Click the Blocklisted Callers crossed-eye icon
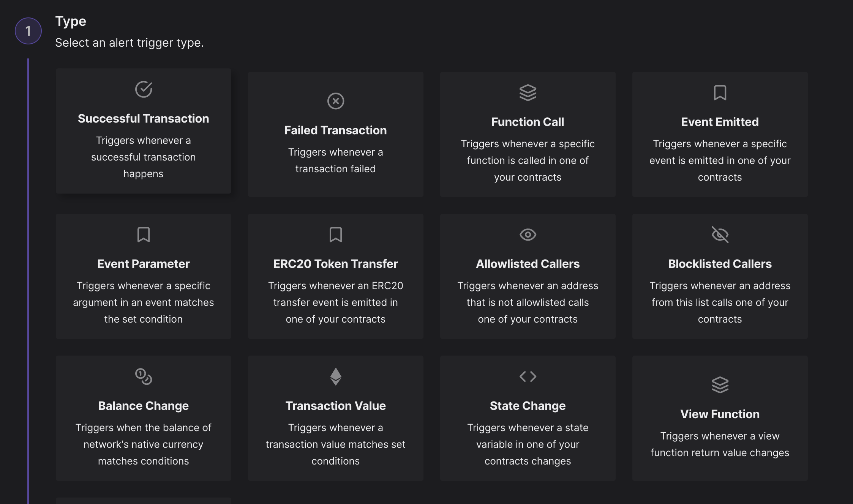853x504 pixels. tap(720, 235)
